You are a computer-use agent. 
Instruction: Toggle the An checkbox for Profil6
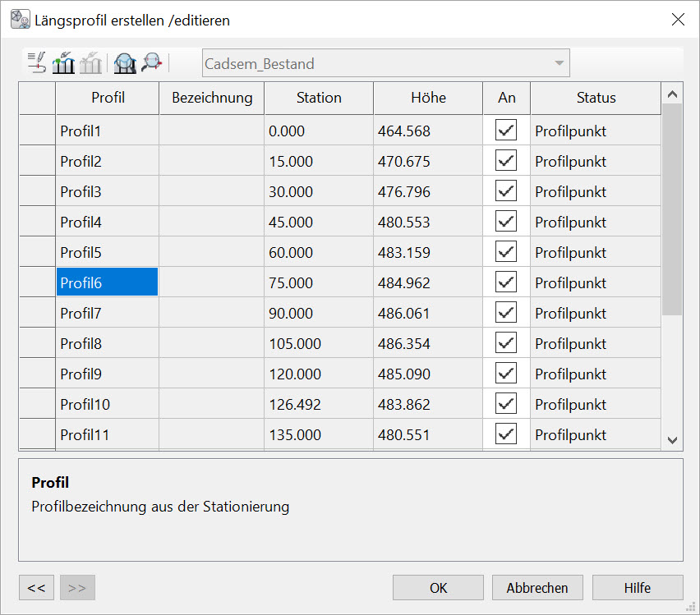tap(506, 282)
